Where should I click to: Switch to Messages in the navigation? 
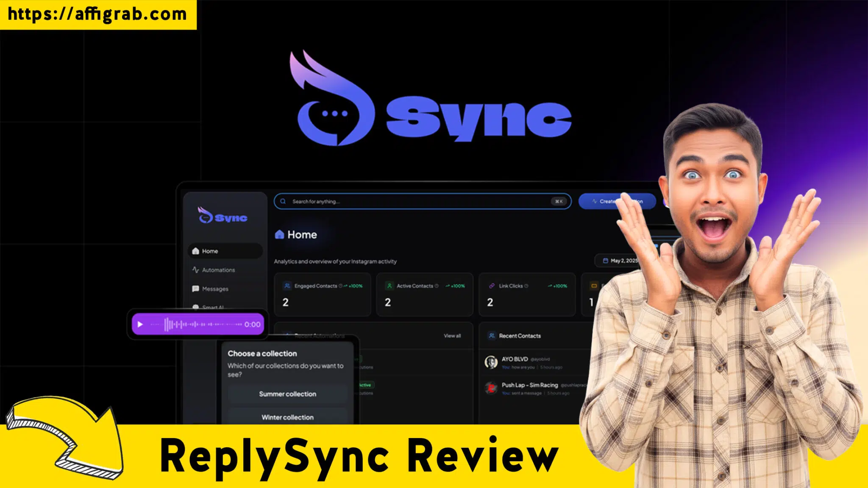click(x=215, y=289)
